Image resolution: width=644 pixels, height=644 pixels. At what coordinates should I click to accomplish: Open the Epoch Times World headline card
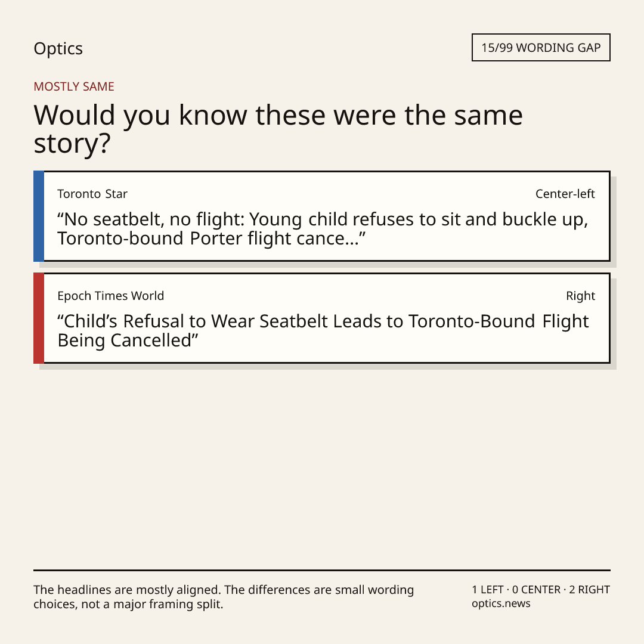321,318
